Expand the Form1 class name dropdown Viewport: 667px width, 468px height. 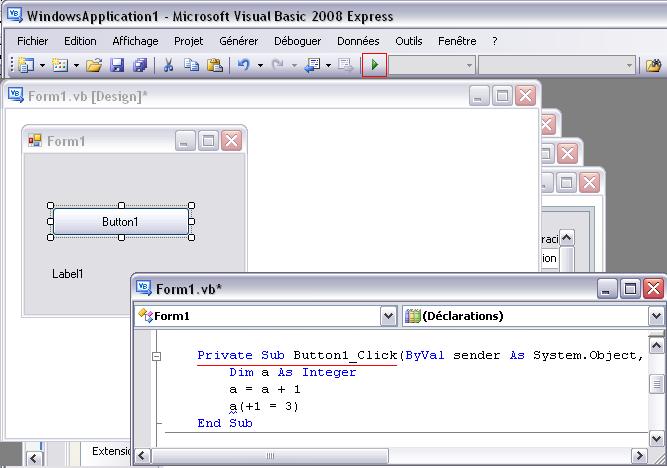point(388,316)
